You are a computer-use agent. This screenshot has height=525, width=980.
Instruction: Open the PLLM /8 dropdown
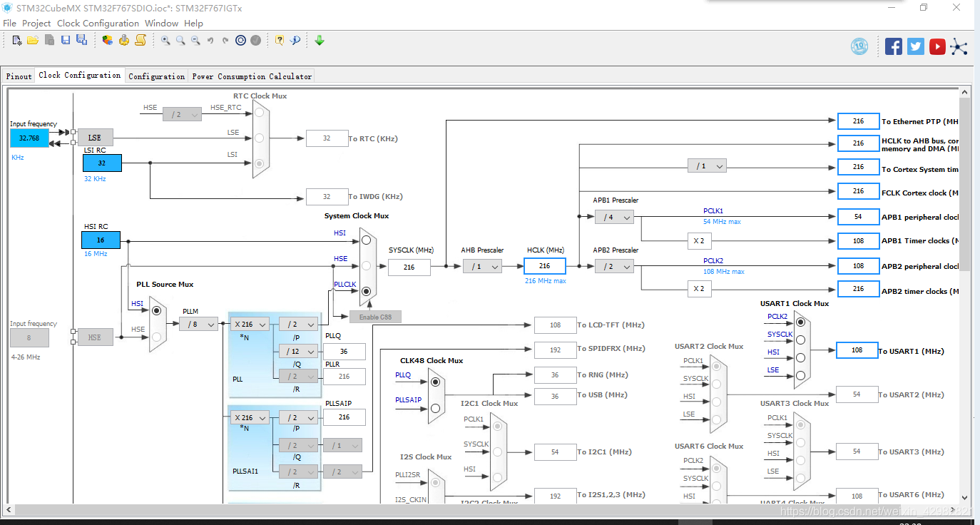[198, 324]
